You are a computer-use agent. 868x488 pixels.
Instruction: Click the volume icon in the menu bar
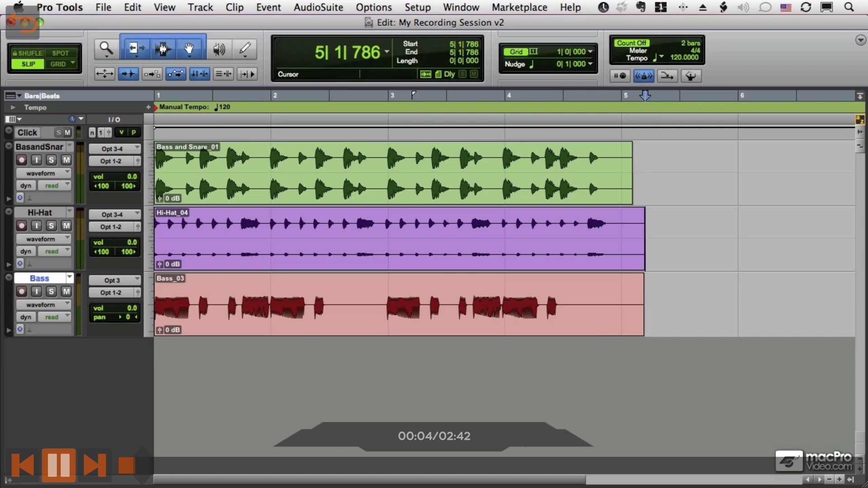[x=743, y=7]
